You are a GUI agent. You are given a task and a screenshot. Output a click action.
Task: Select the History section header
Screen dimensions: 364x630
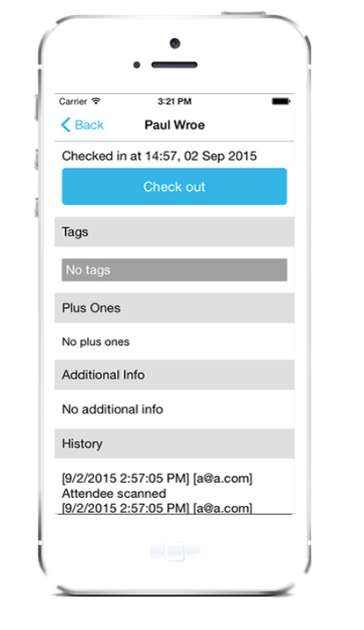point(174,443)
